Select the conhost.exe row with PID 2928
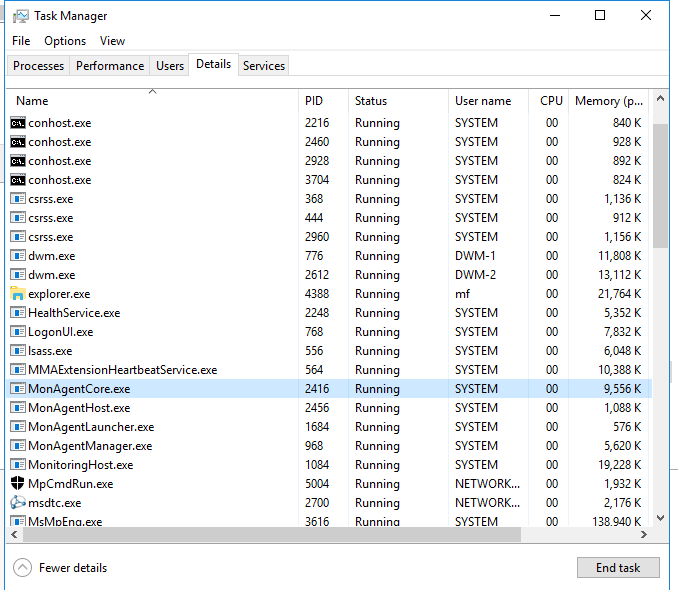 [329, 161]
